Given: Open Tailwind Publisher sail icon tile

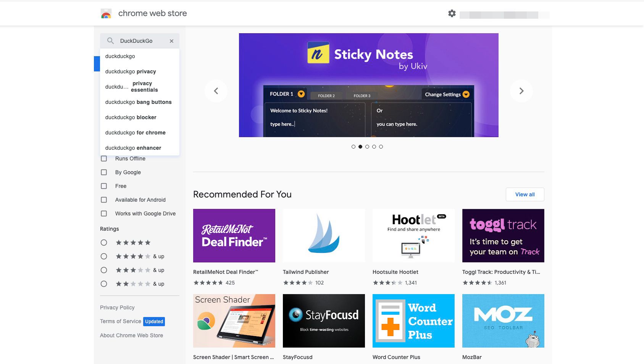Looking at the screenshot, I should click(x=324, y=236).
